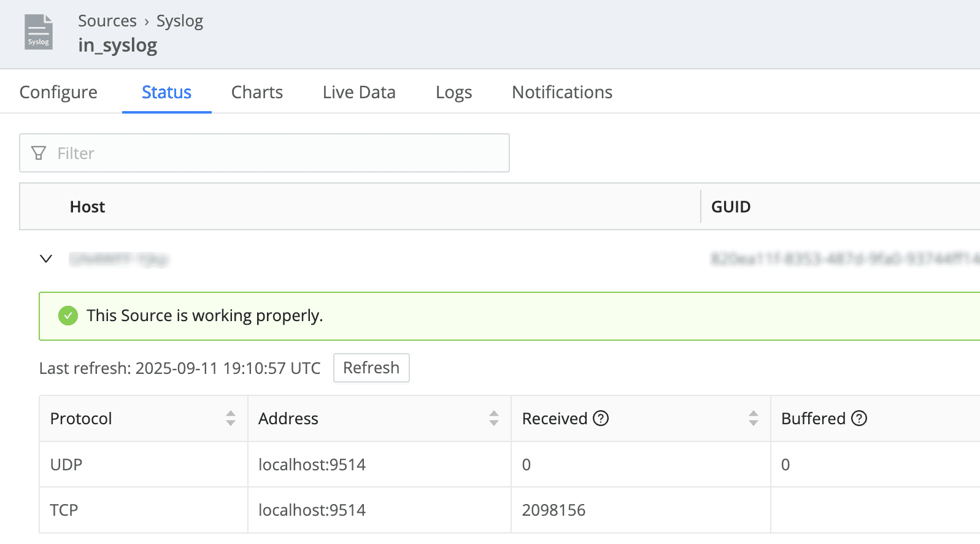Sort by Protocol using the sort arrows
The width and height of the screenshot is (980, 544).
point(231,418)
